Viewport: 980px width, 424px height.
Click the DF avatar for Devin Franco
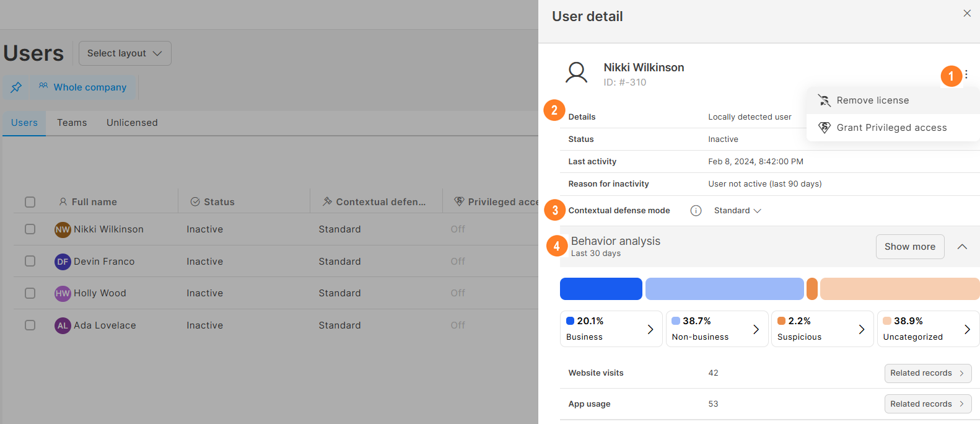63,262
